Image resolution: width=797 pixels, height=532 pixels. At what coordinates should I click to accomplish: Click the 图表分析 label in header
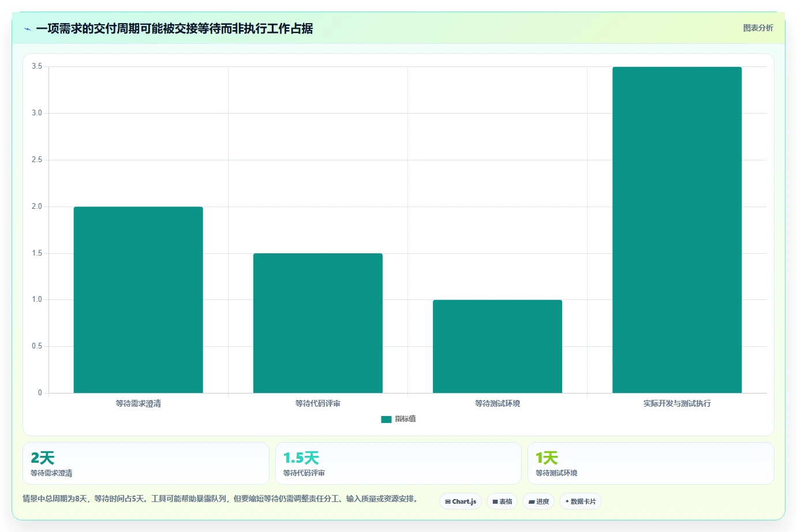(x=758, y=28)
